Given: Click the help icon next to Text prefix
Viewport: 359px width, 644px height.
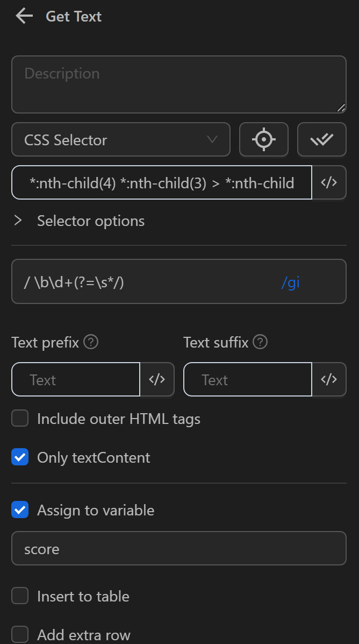Looking at the screenshot, I should point(90,342).
